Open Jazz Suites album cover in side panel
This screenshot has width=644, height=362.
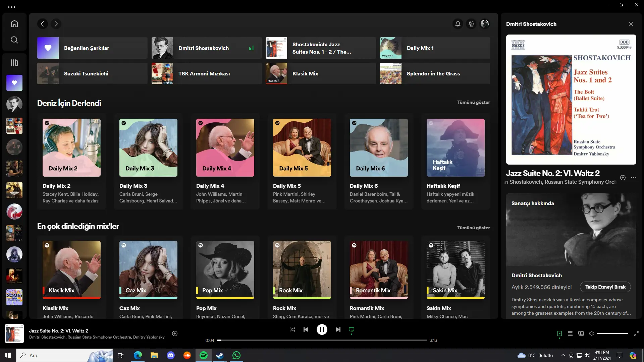coord(571,100)
